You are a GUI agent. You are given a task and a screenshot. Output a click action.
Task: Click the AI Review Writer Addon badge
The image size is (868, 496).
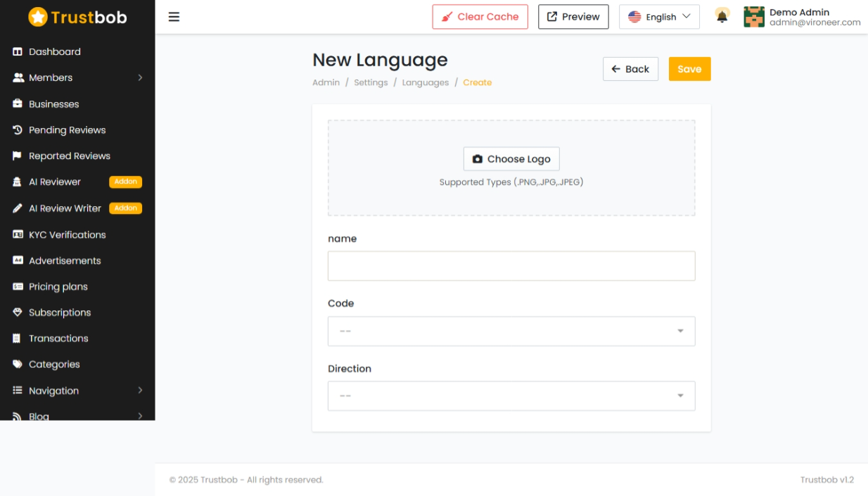click(126, 208)
